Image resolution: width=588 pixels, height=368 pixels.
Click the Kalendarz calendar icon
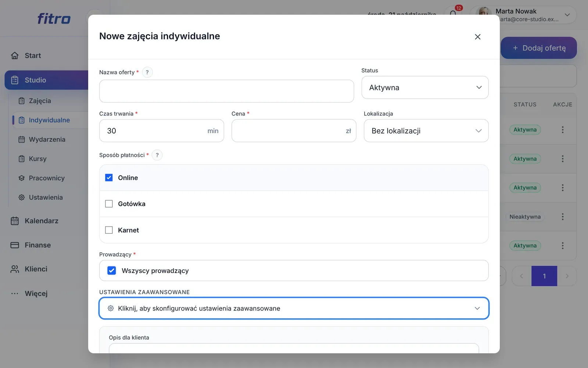pos(15,221)
